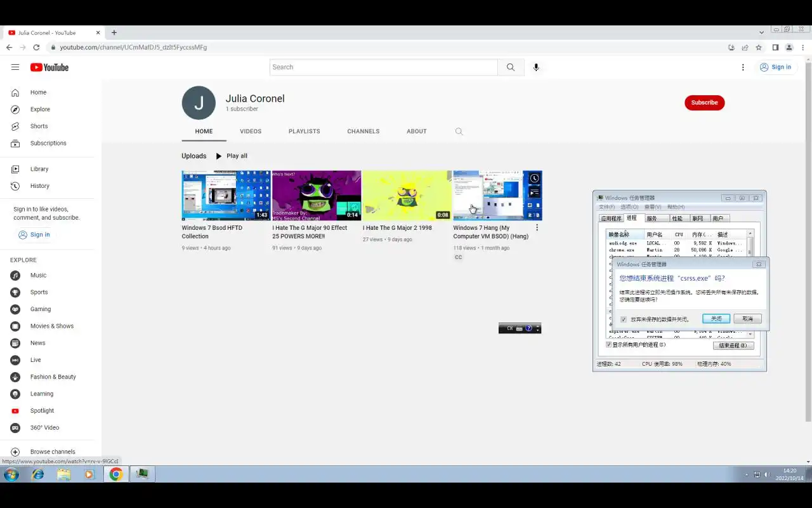Open Windows 7 Hang video thumbnail
Screen dimensions: 812x508
pos(497,196)
